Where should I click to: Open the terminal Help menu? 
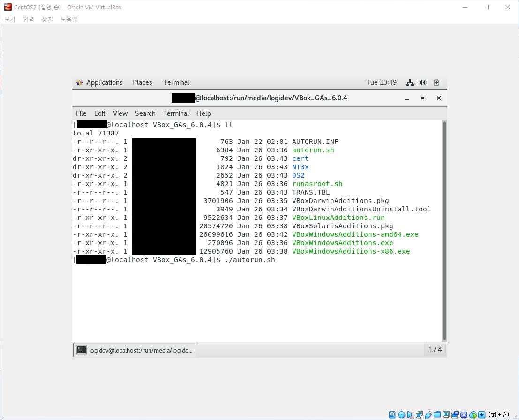[x=203, y=113]
